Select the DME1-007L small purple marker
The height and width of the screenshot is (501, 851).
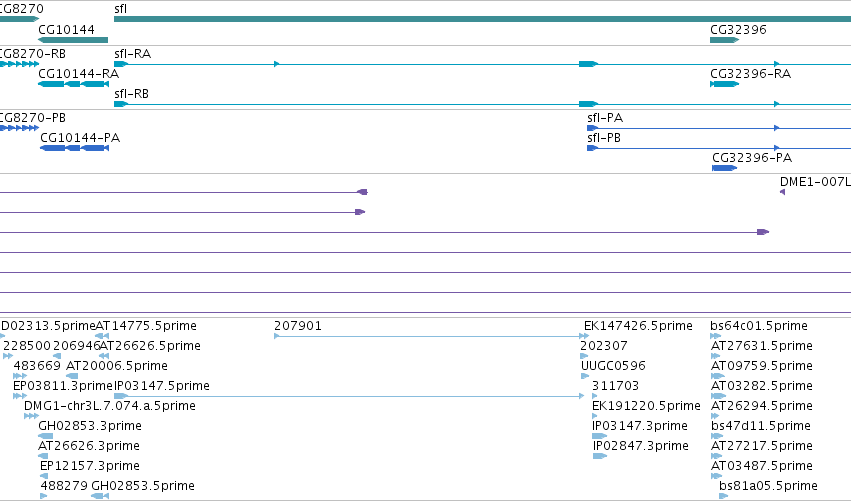782,192
